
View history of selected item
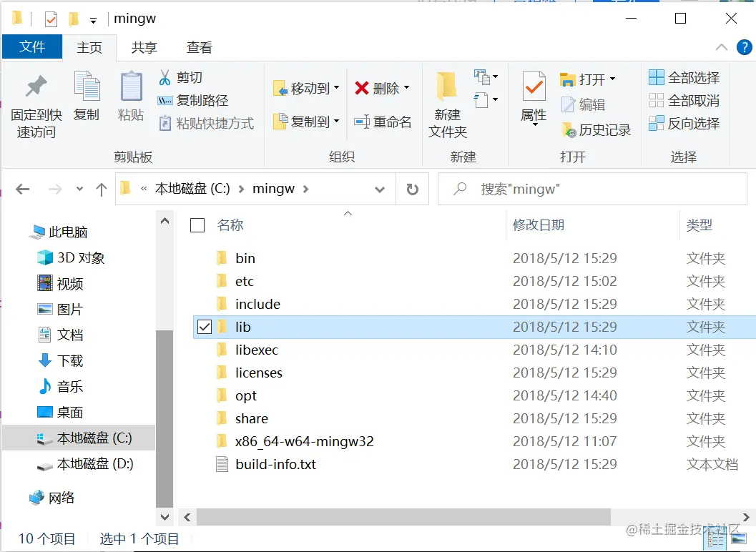click(x=593, y=127)
